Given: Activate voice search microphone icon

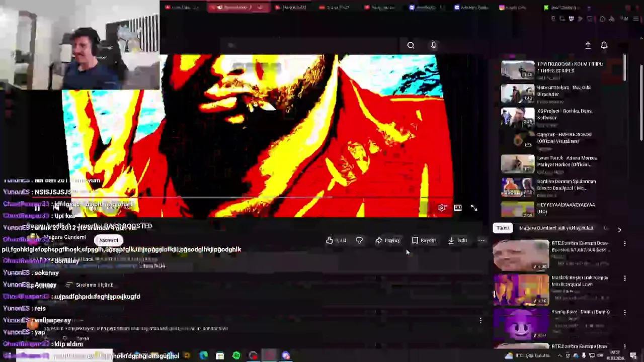Looking at the screenshot, I should point(433,45).
